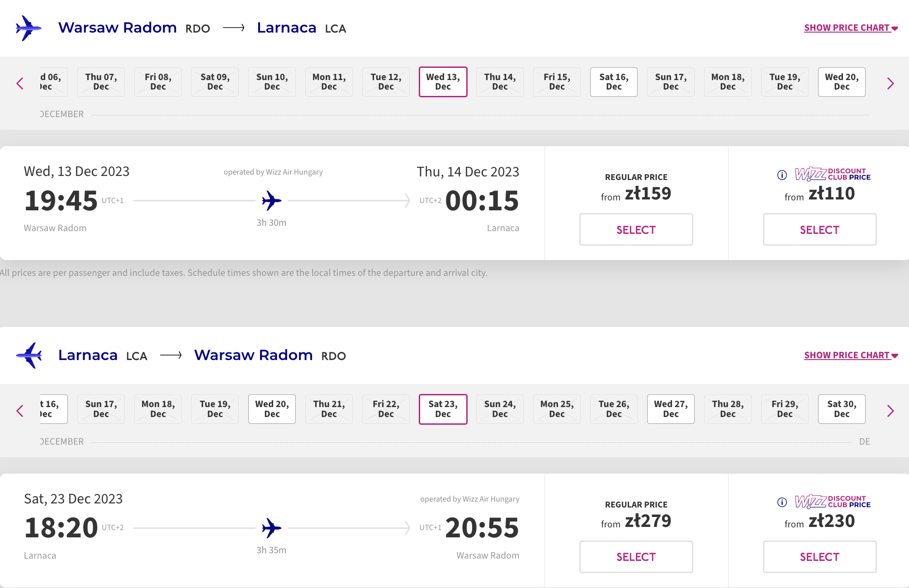Open info icon for return Wizz Discount Club
This screenshot has height=588, width=909.
point(782,502)
